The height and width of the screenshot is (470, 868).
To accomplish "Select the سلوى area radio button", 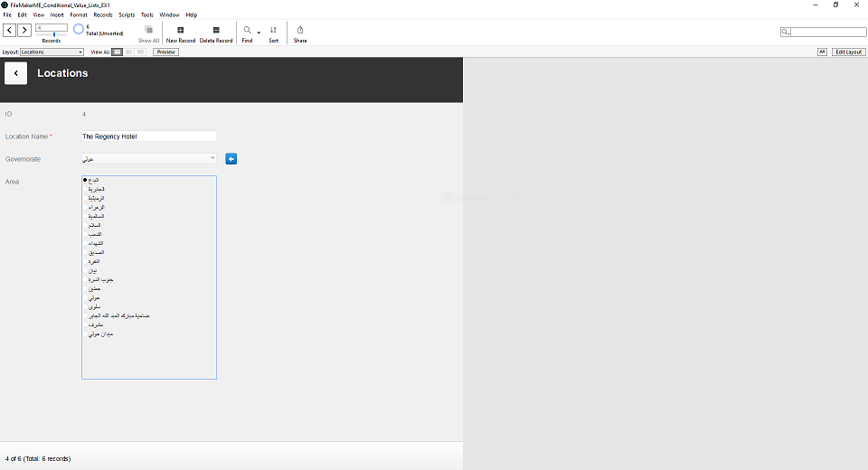I will (x=85, y=307).
